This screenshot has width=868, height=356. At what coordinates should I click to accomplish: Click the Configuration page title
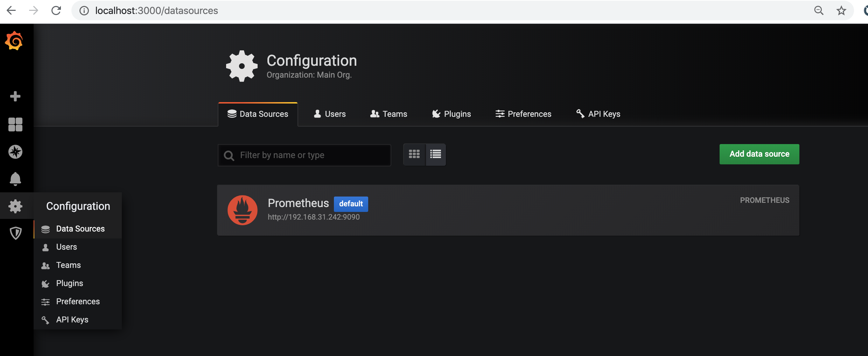pyautogui.click(x=311, y=60)
